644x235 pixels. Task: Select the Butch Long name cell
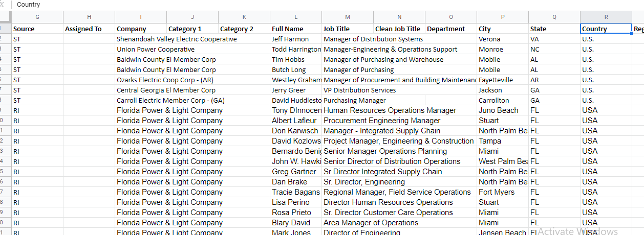pyautogui.click(x=296, y=69)
